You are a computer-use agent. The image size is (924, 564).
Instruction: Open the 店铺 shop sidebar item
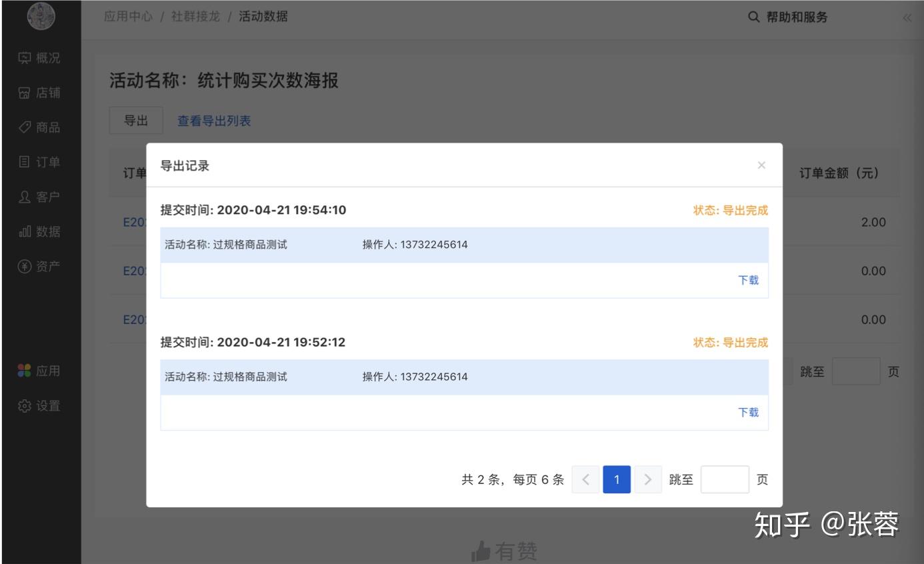(x=40, y=93)
